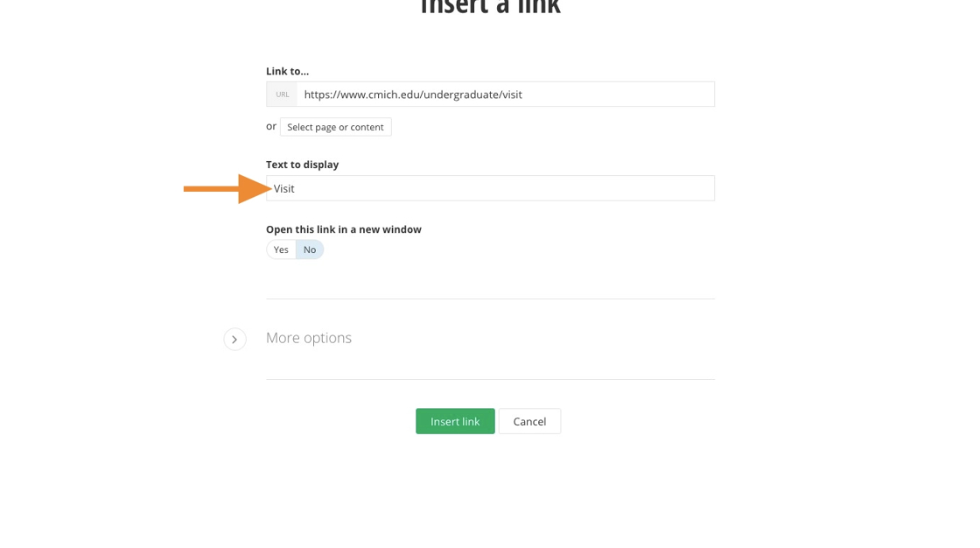Click the word Visit in the display text field
The image size is (980, 548).
click(x=284, y=188)
